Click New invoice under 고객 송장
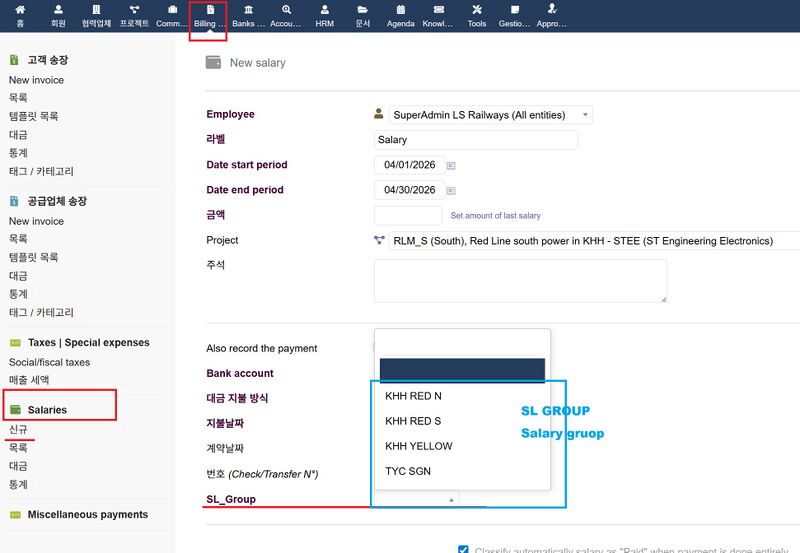 [36, 80]
